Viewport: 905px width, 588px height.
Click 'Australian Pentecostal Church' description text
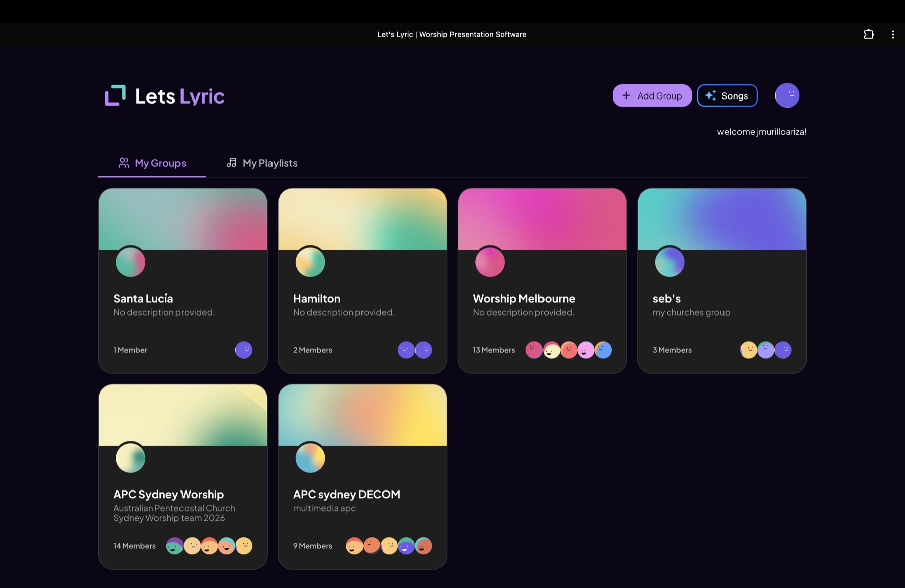tap(174, 508)
